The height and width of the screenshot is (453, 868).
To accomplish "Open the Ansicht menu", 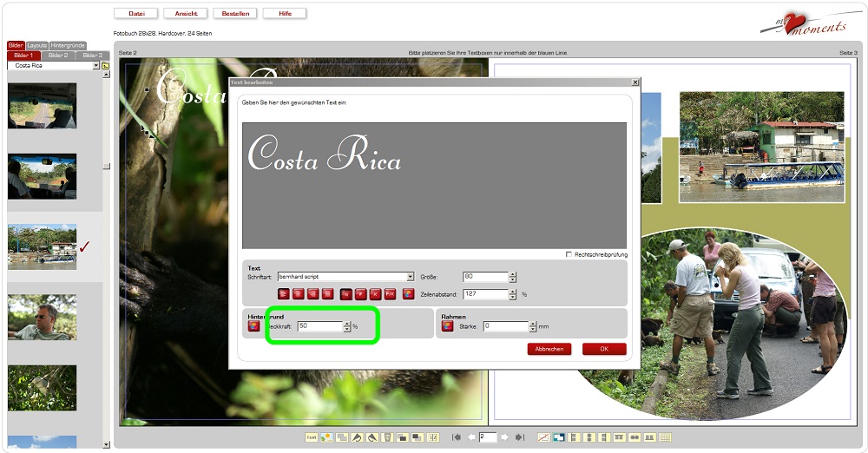I will pos(186,13).
